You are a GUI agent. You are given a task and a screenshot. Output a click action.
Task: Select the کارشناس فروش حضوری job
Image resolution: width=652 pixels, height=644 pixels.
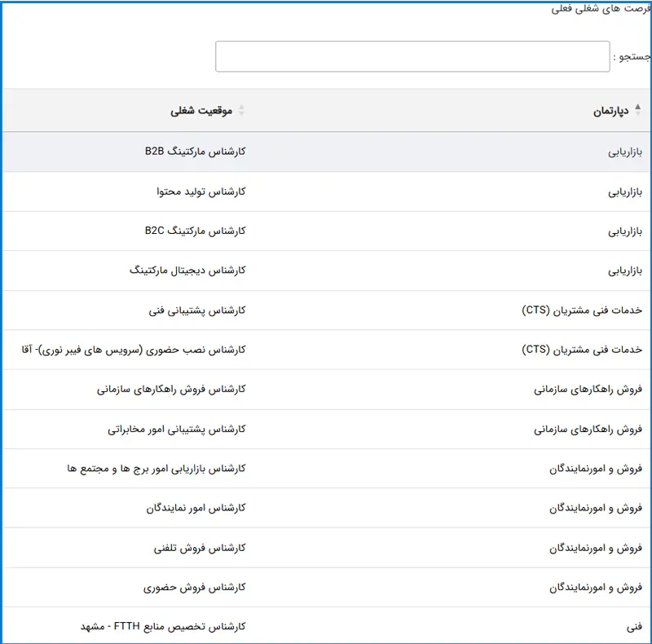click(195, 587)
